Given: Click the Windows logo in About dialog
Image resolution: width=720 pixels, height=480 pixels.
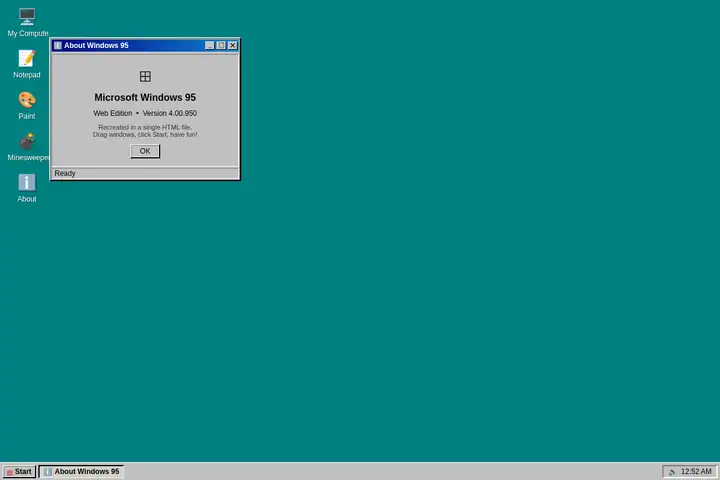Looking at the screenshot, I should [x=145, y=76].
